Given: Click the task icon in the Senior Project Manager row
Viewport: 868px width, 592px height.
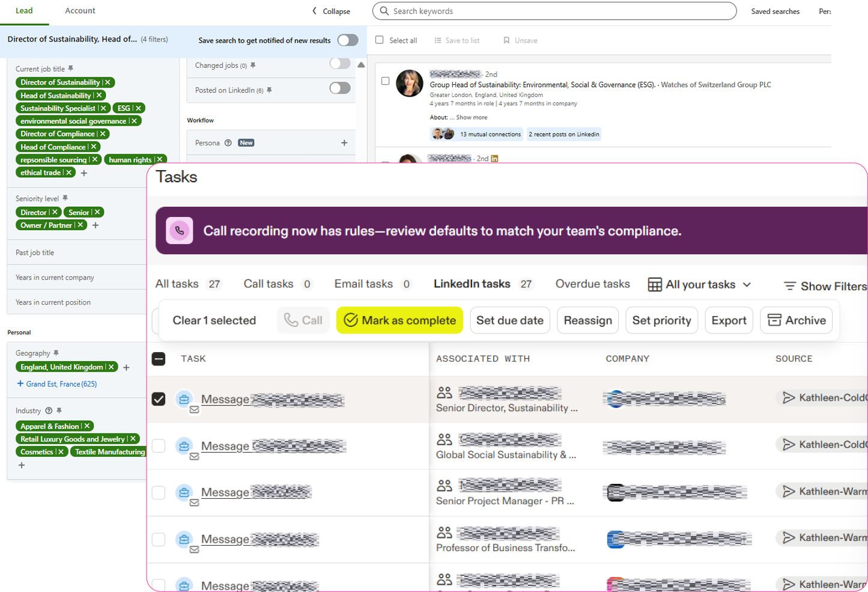Looking at the screenshot, I should (184, 492).
